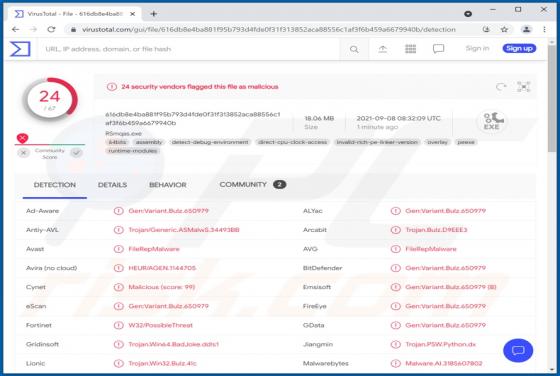The image size is (560, 376).
Task: Click the search magnifier icon
Action: [354, 49]
